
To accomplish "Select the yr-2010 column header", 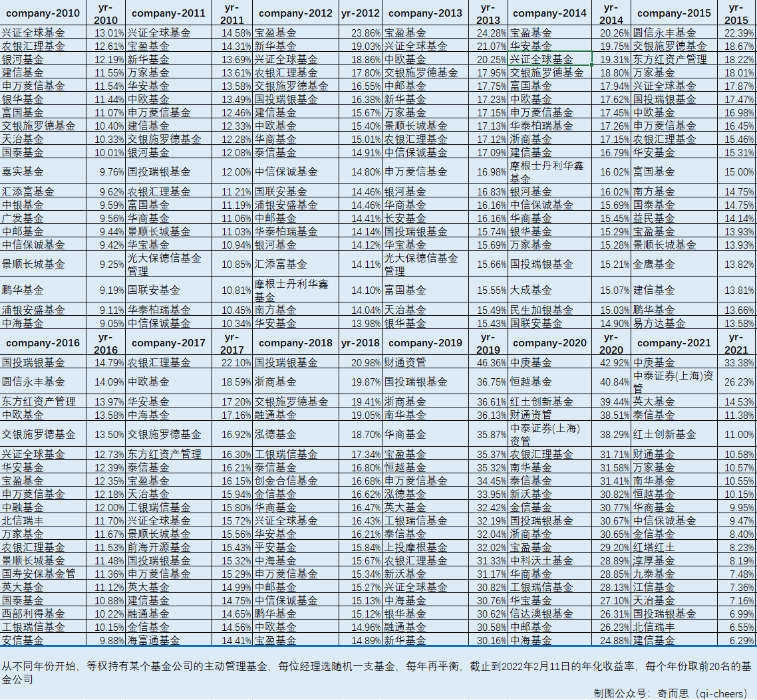I will [x=106, y=13].
